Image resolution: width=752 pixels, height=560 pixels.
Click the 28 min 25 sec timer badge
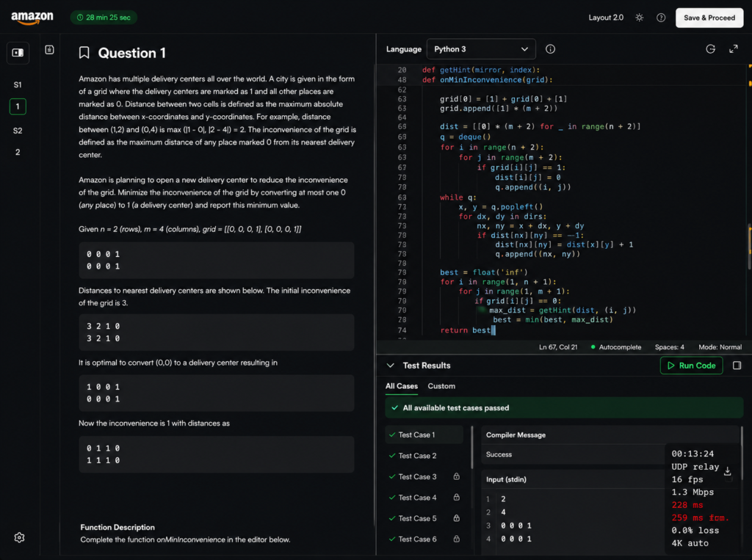point(104,18)
